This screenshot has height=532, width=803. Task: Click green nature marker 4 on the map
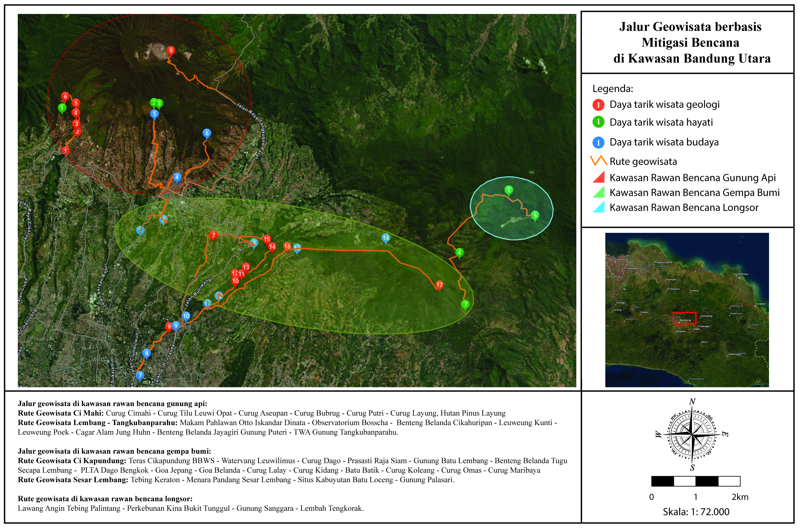(x=460, y=253)
